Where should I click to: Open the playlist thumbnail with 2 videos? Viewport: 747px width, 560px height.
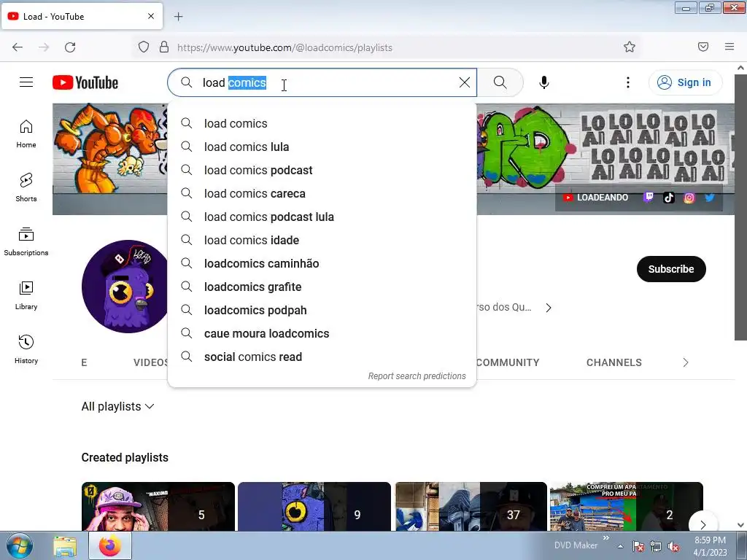[627, 507]
